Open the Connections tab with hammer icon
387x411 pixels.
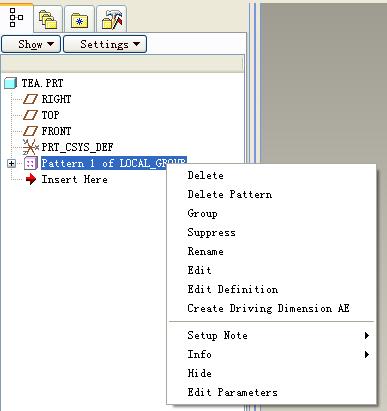point(112,19)
